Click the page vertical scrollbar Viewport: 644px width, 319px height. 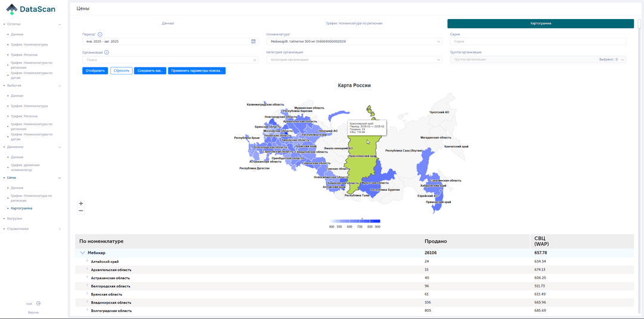point(639,23)
